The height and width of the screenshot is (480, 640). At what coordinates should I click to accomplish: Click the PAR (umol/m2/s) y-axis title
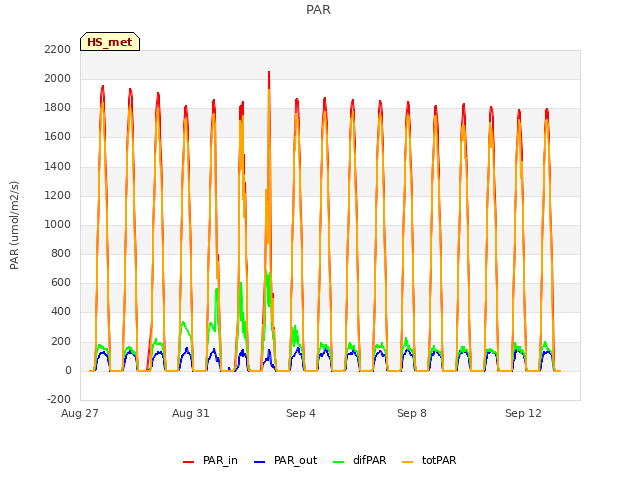(14, 225)
